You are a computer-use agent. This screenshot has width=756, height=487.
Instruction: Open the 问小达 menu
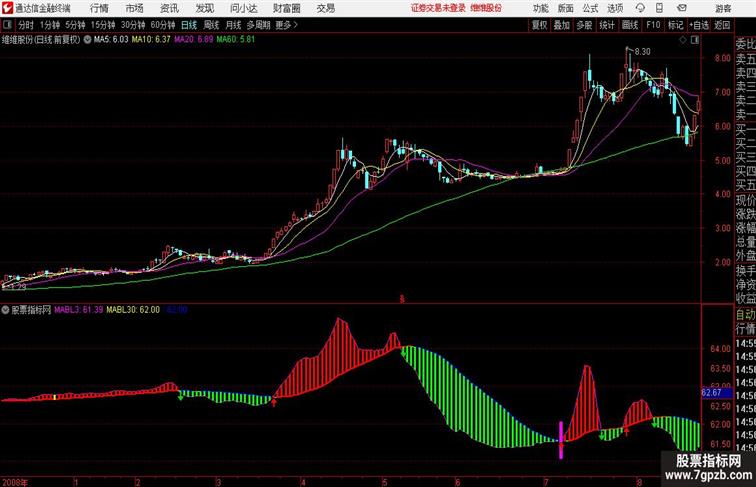pos(243,8)
